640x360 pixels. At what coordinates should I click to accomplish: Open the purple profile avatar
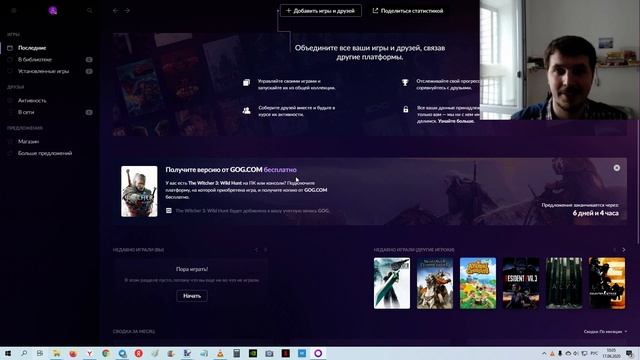(x=53, y=11)
